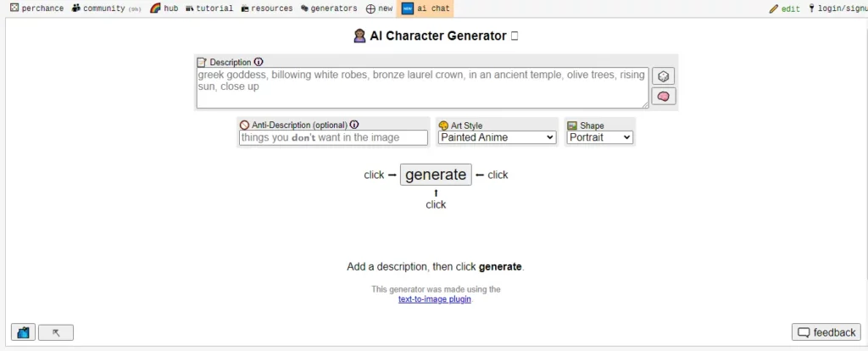The image size is (868, 351).
Task: Click the brain icon button
Action: point(663,97)
